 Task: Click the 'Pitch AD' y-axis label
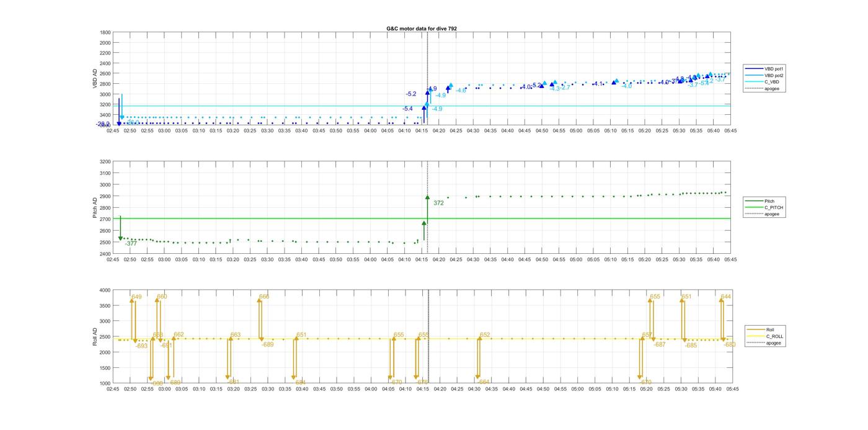95,208
